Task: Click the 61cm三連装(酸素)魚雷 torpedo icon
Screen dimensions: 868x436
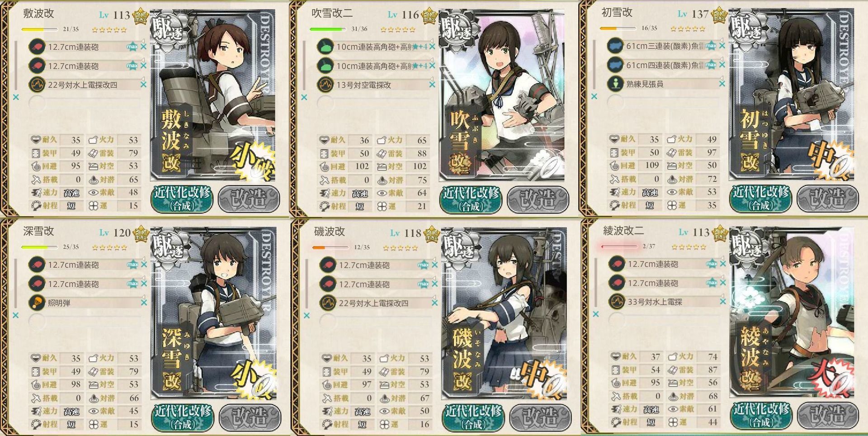Action: 615,46
